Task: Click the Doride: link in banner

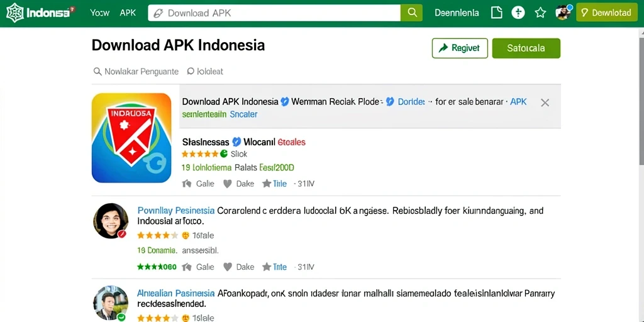Action: tap(411, 101)
